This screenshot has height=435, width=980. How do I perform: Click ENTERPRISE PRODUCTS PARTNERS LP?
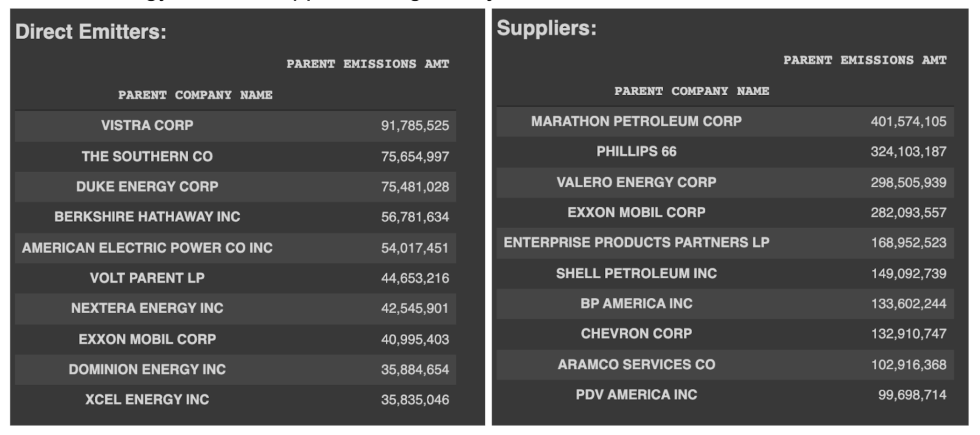coord(636,243)
